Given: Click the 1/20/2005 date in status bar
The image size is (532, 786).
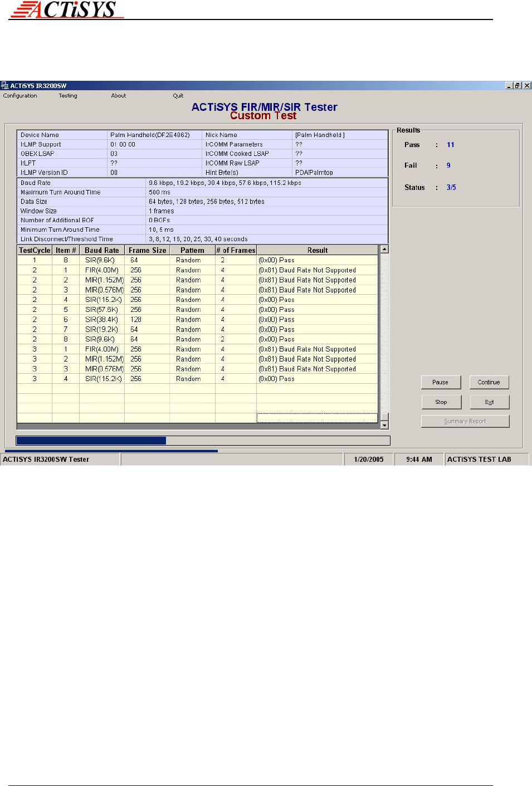Looking at the screenshot, I should (x=369, y=460).
